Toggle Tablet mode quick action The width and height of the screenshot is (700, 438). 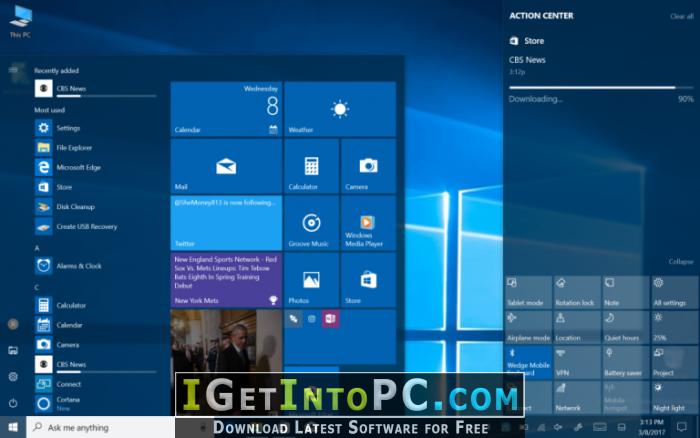click(528, 292)
